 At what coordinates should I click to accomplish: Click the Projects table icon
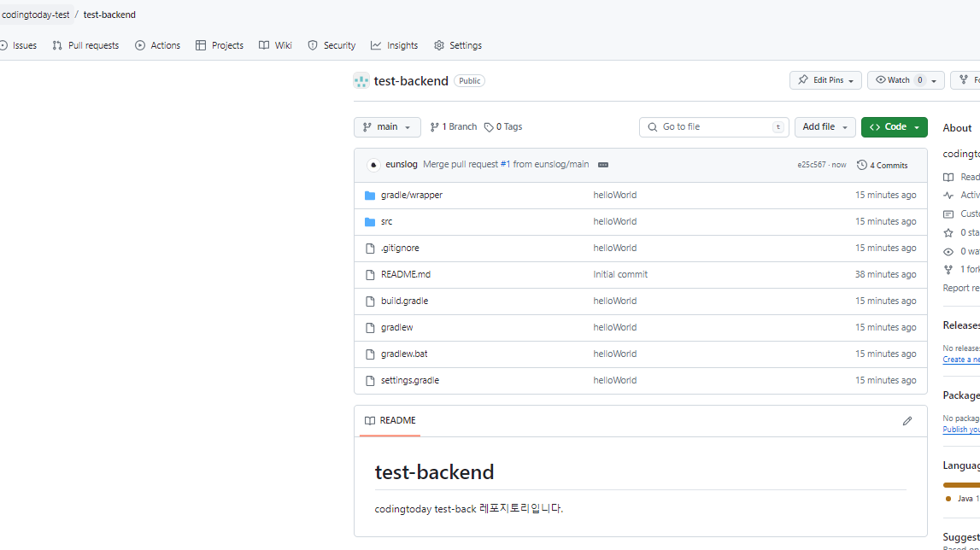(x=201, y=45)
